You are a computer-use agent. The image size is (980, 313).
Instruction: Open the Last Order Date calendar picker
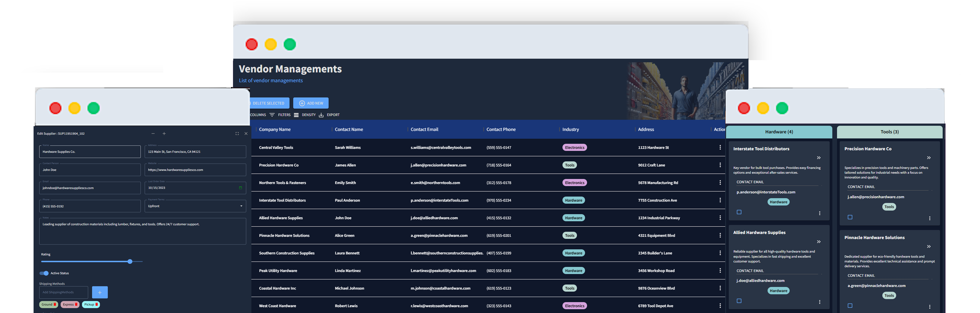click(240, 188)
